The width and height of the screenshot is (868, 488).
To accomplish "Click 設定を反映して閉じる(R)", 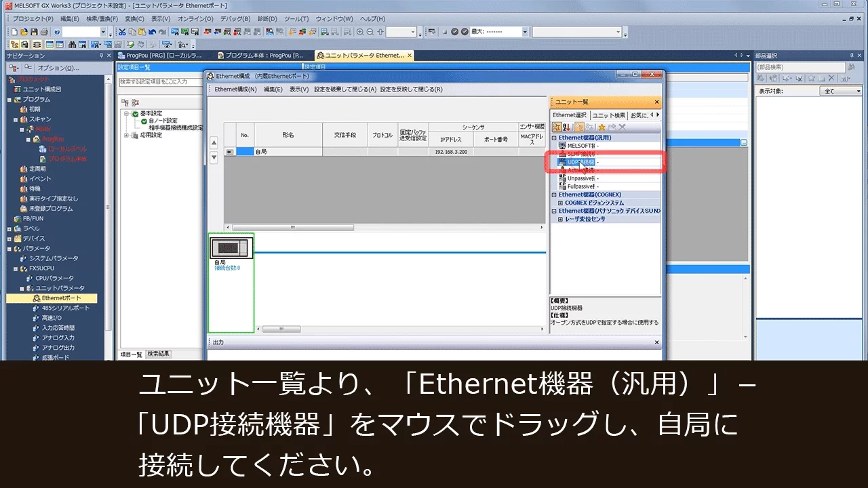I will click(x=411, y=89).
